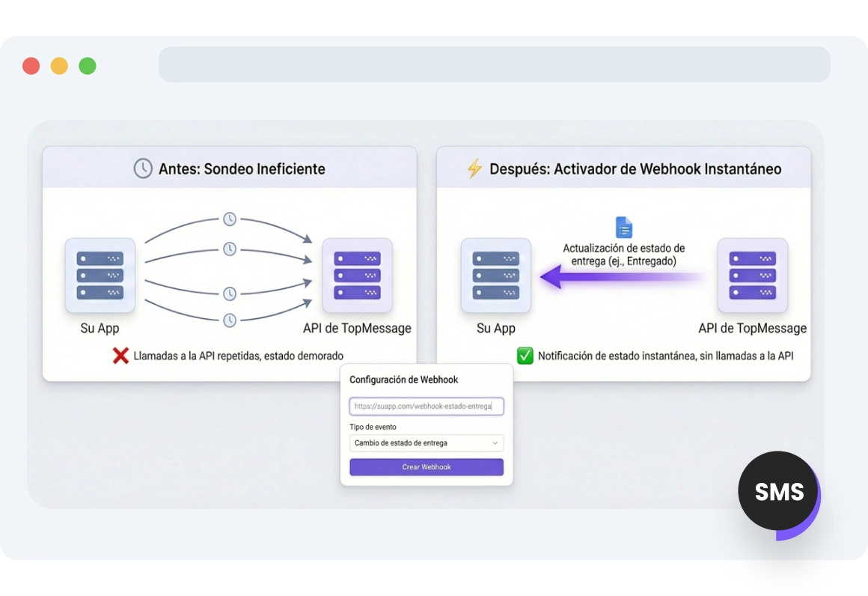The height and width of the screenshot is (596, 868).
Task: Select the black SMS badge icon
Action: click(x=778, y=491)
